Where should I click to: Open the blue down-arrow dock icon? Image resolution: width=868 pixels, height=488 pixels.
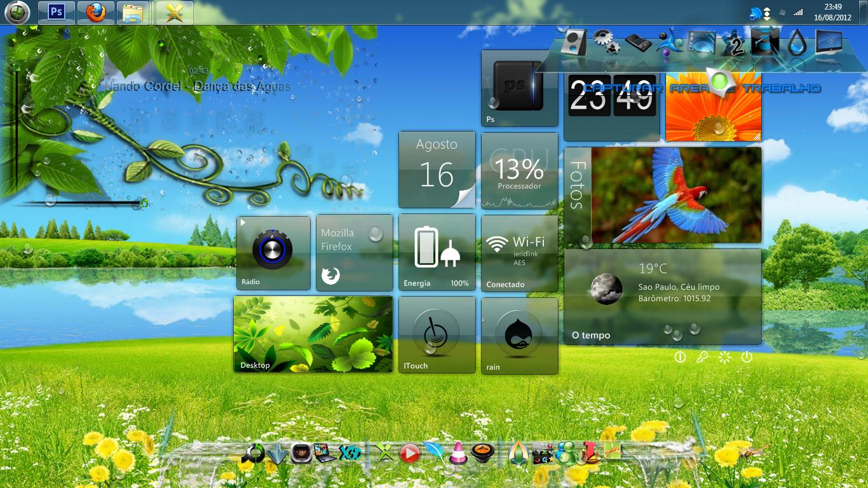pos(278,454)
